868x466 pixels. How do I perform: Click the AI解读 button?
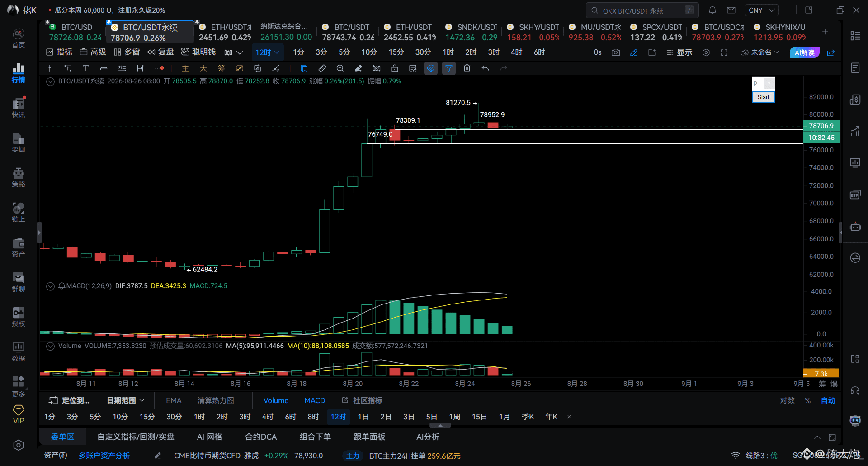[805, 52]
